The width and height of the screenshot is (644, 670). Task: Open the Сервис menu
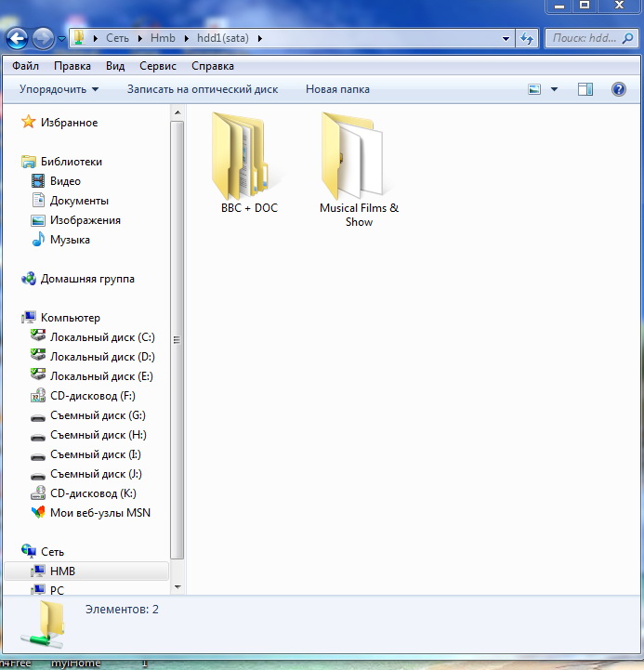(x=158, y=66)
